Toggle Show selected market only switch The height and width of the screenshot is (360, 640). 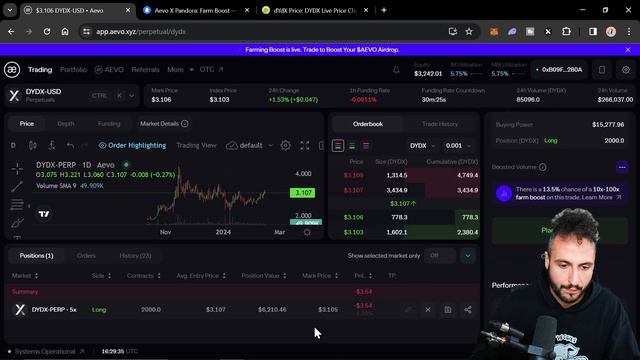click(x=440, y=256)
